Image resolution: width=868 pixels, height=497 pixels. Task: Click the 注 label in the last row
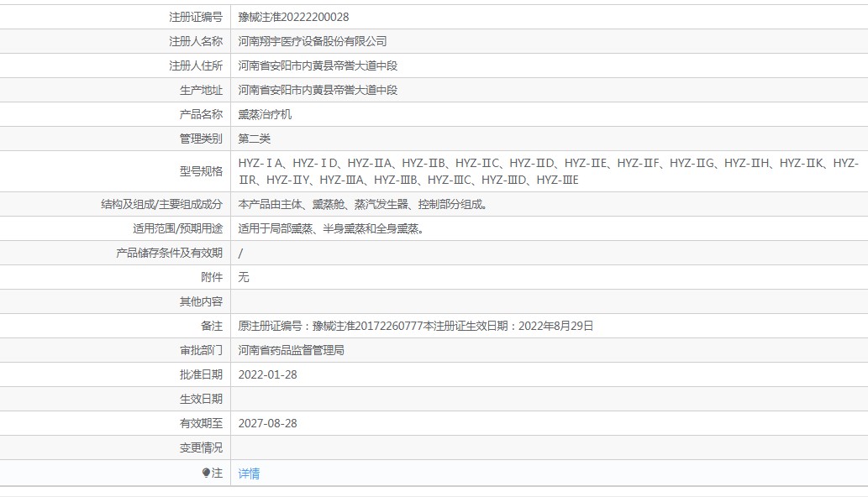[217, 473]
